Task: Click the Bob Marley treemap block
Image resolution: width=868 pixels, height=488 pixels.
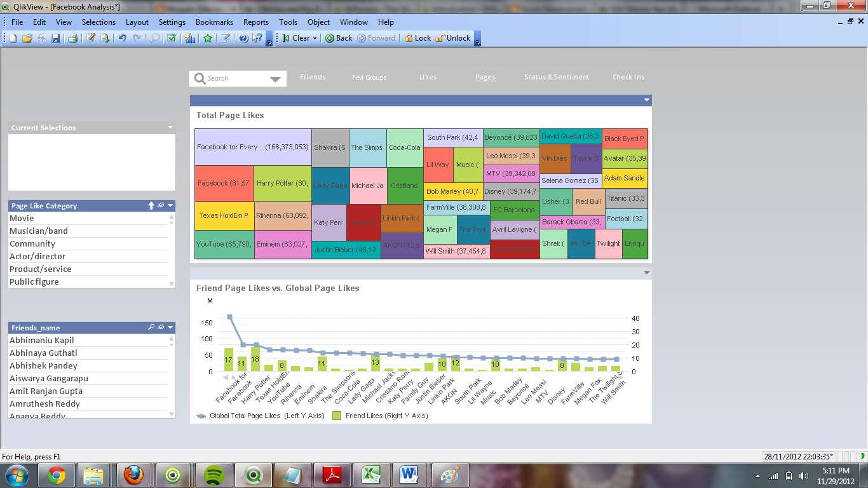Action: tap(453, 192)
